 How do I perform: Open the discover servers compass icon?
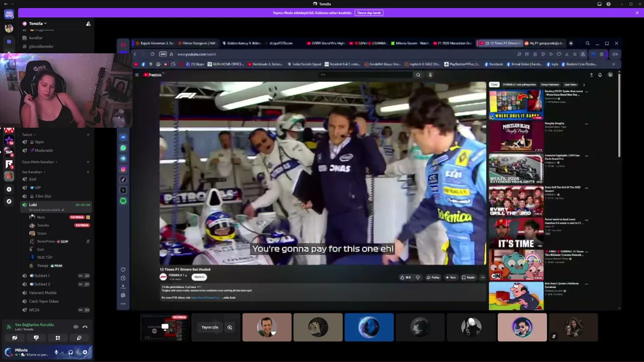click(9, 201)
